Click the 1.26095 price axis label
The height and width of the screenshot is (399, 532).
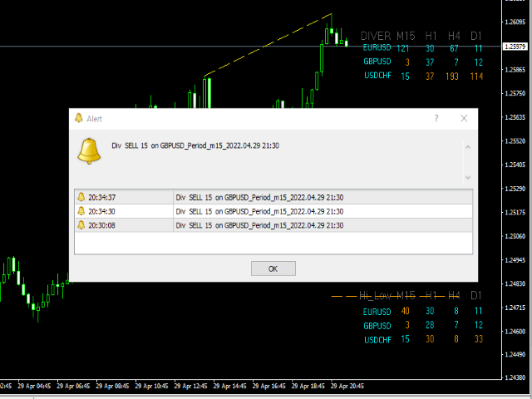515,22
